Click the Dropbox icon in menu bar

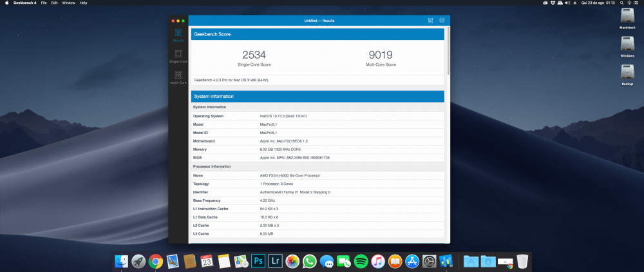pos(553,3)
